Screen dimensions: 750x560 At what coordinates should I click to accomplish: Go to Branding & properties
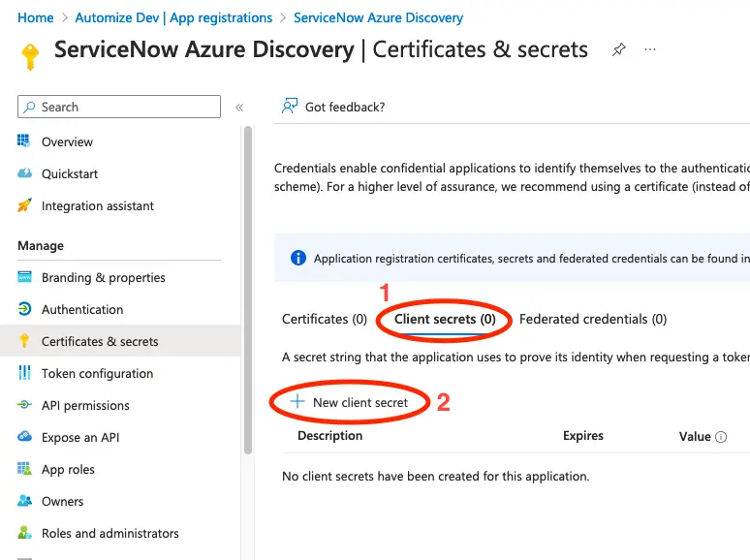point(103,278)
